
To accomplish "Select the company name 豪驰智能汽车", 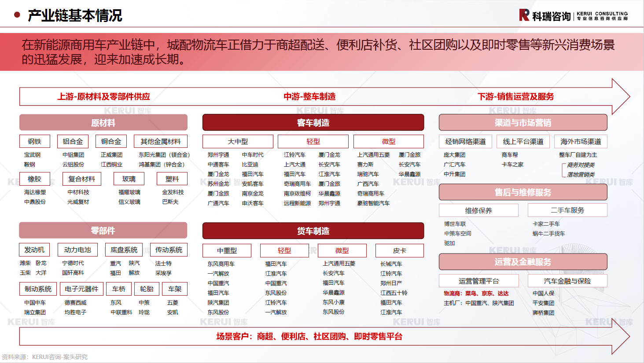I will pyautogui.click(x=373, y=203).
